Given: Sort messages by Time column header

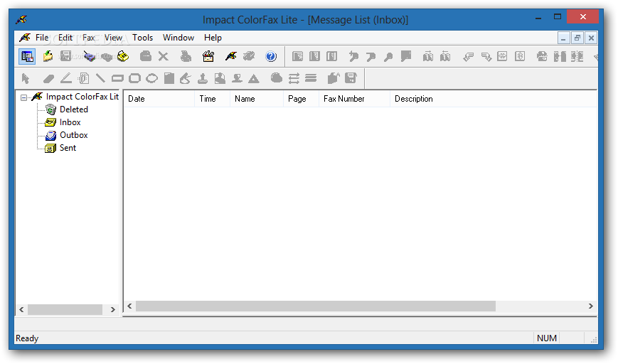Looking at the screenshot, I should (x=212, y=99).
